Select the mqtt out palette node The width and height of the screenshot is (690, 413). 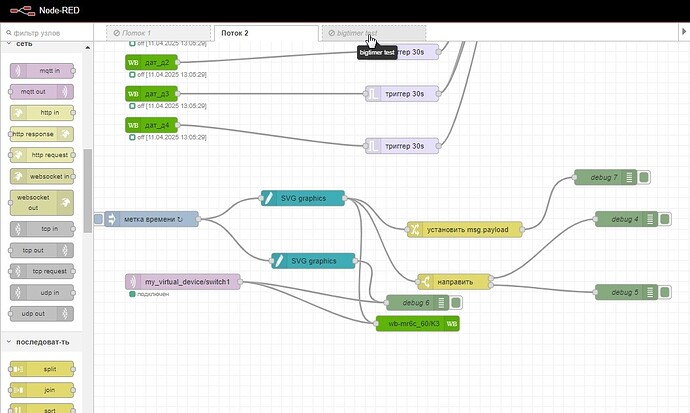click(42, 91)
